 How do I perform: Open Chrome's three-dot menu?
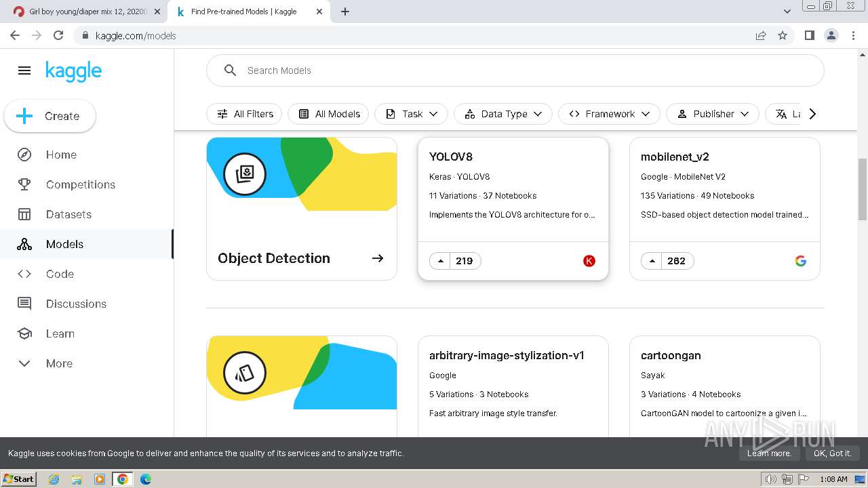tap(852, 35)
